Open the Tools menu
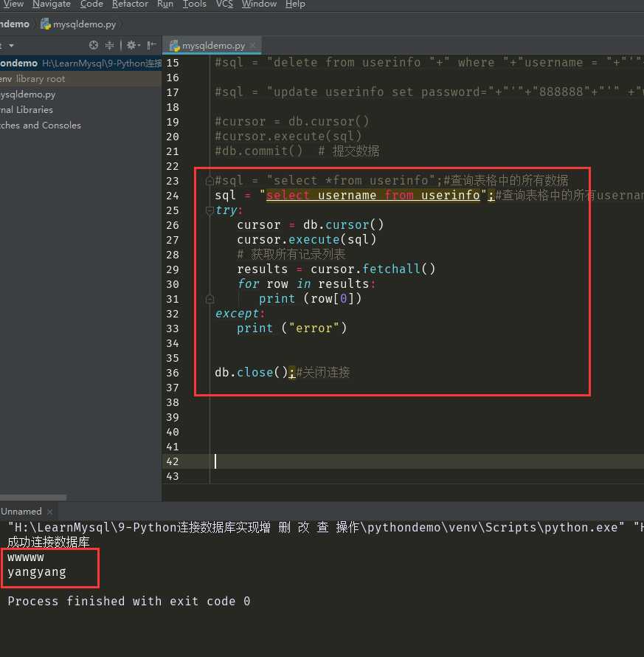This screenshot has height=657, width=644. 194,4
